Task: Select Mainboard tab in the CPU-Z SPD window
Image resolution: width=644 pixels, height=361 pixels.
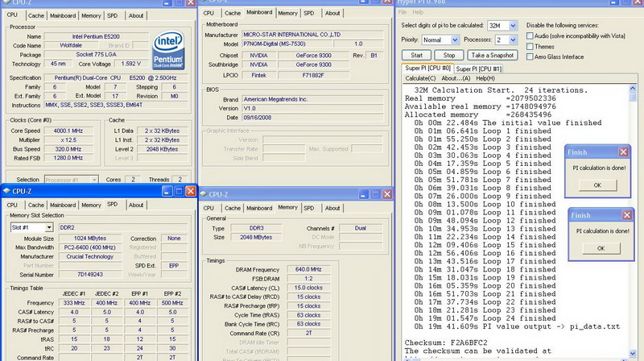Action: (x=63, y=205)
